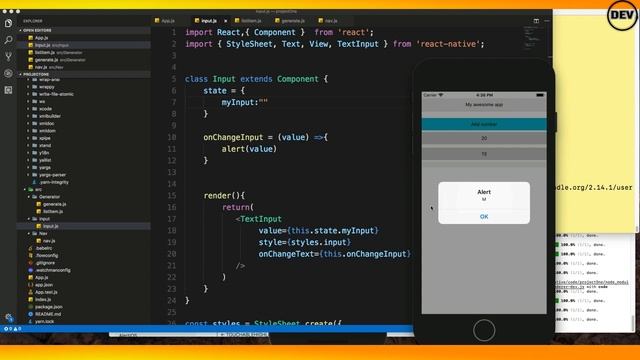This screenshot has height=360, width=640.
Task: Click the errors and warnings status indicator
Action: pos(12,329)
